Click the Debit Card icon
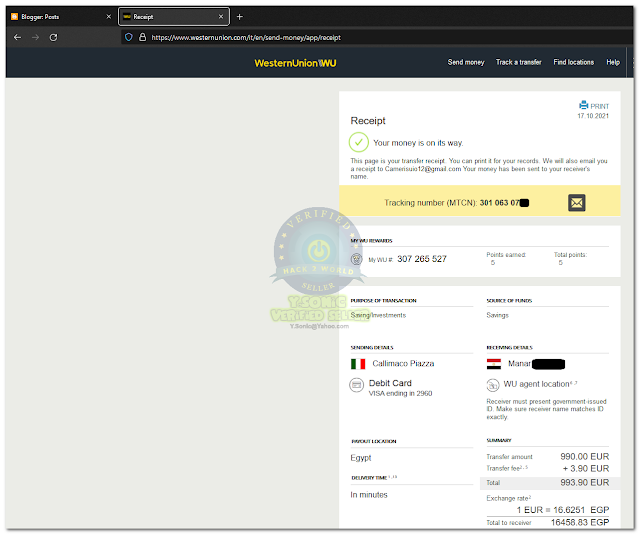 [357, 385]
